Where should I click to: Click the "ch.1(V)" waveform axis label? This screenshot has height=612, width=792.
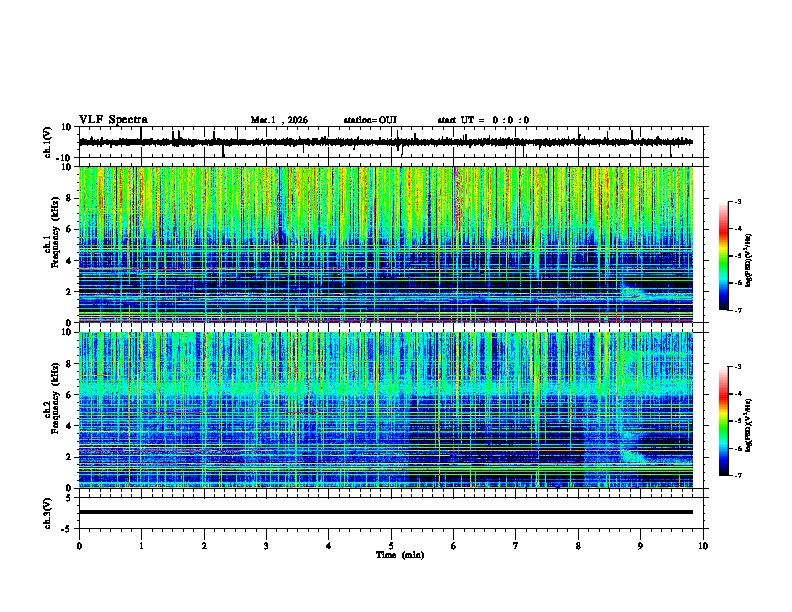pos(48,142)
